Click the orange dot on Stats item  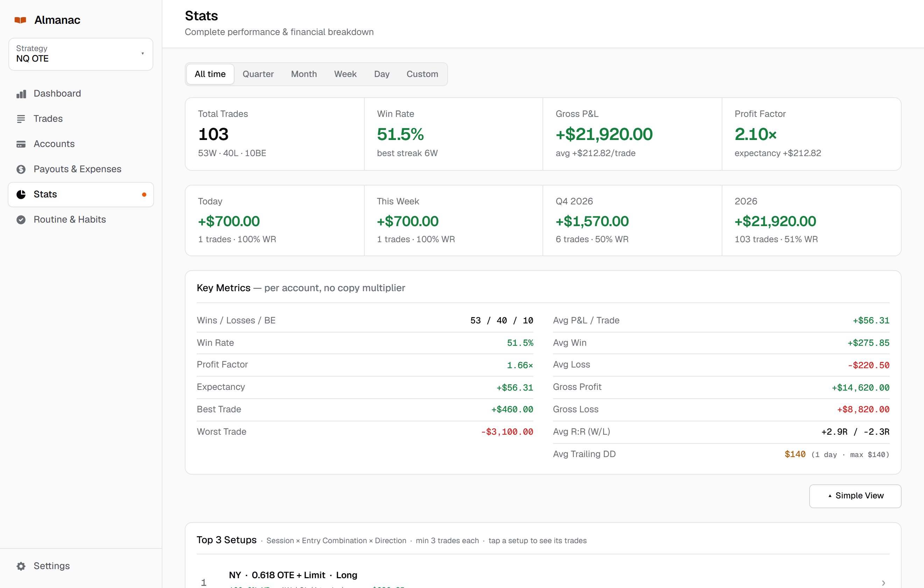coord(144,195)
